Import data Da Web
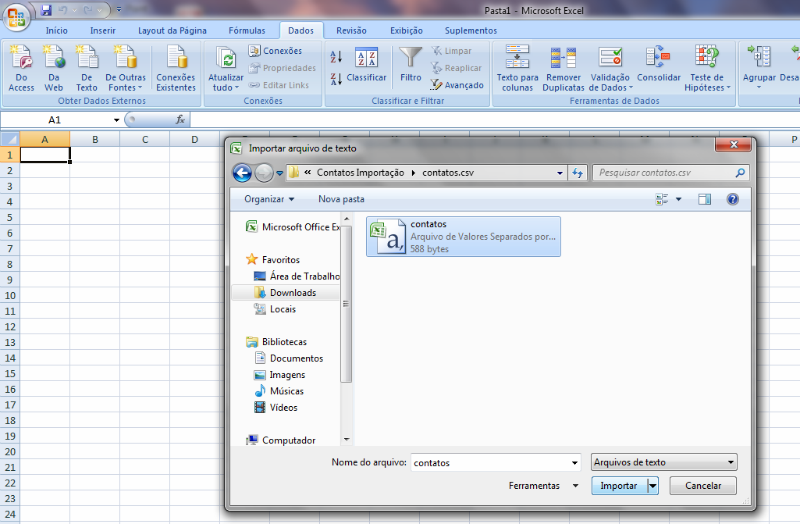 pyautogui.click(x=54, y=68)
